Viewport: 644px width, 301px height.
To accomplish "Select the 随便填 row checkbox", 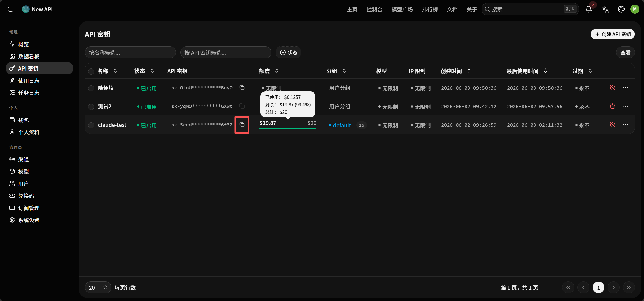I will [x=91, y=88].
